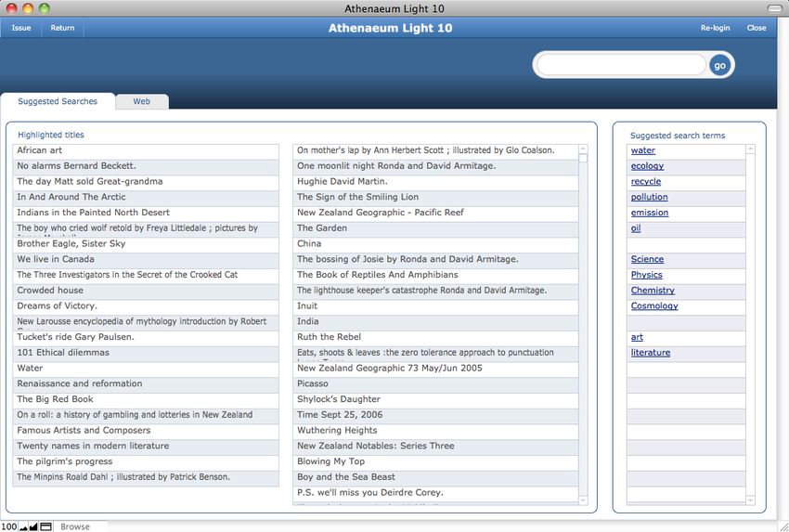Screen dimensions: 789x532
Task: Select We live in Canada
Action: (x=146, y=260)
